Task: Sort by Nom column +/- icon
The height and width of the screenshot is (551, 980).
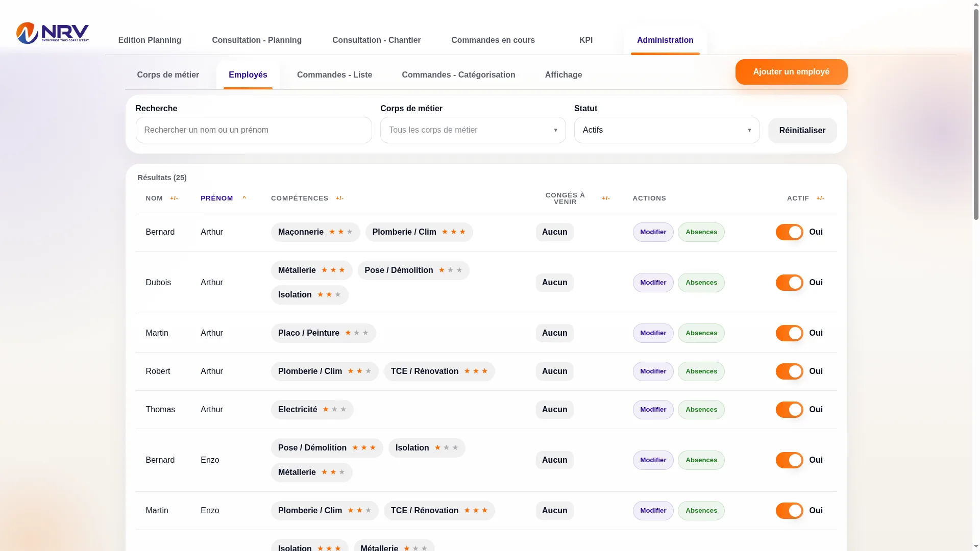Action: [174, 198]
